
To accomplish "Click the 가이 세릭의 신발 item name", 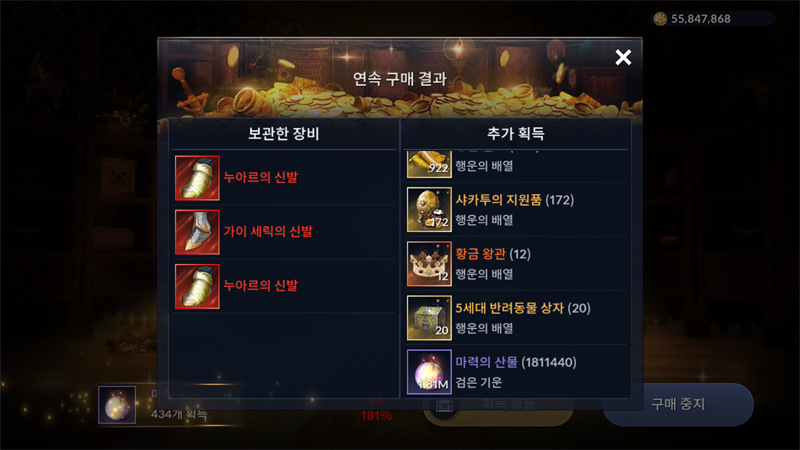I will 268,232.
